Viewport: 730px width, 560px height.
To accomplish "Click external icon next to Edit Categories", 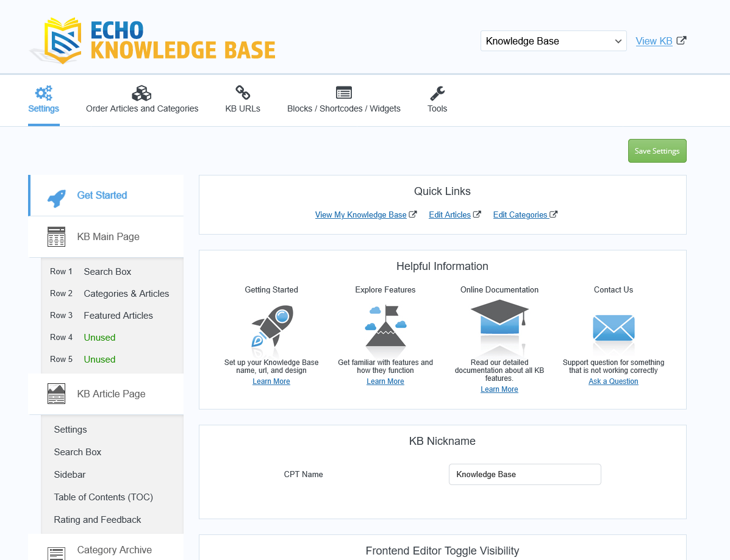I will coord(554,214).
